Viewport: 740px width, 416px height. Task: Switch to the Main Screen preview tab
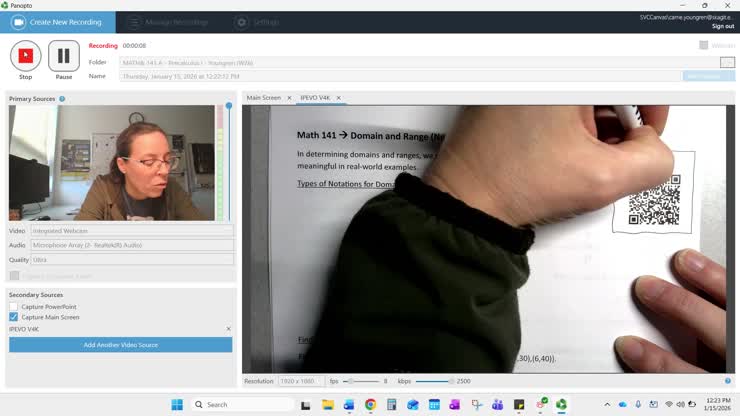coord(263,98)
